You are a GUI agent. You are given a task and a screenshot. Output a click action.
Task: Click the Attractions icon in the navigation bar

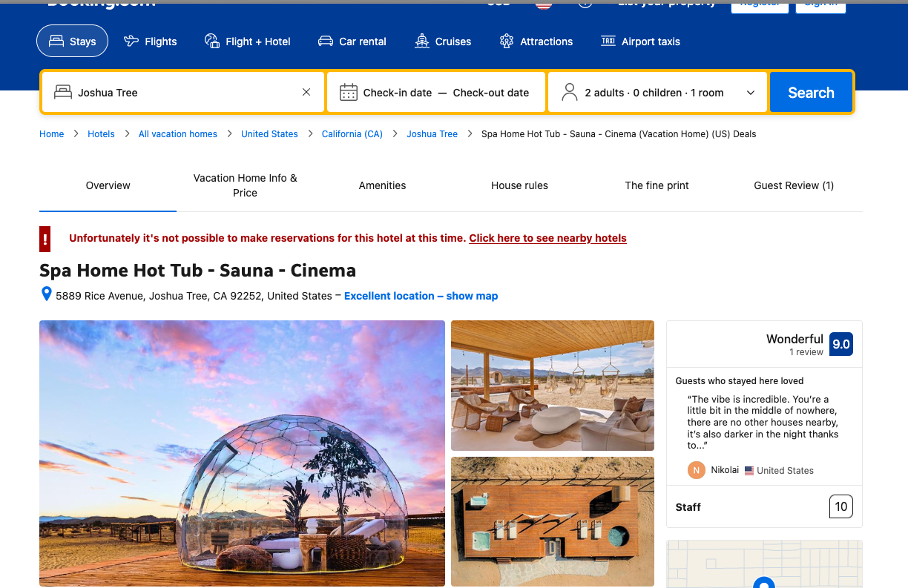[507, 41]
